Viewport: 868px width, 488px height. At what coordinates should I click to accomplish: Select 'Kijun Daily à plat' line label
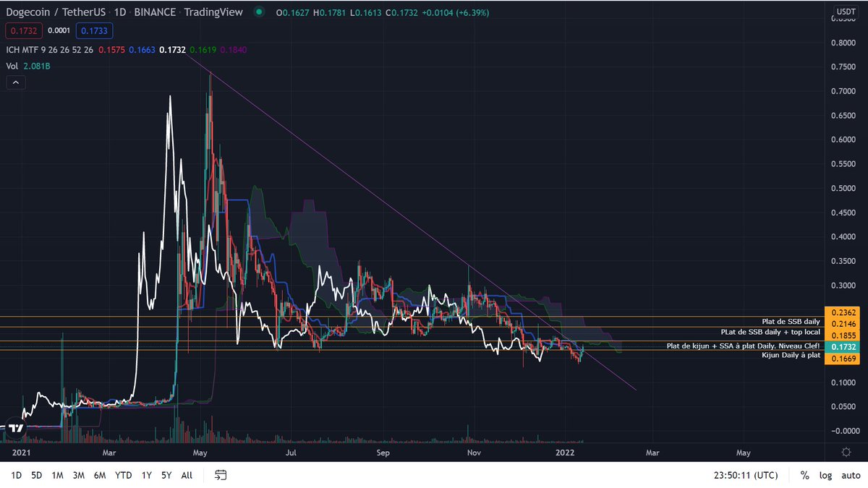pos(791,356)
